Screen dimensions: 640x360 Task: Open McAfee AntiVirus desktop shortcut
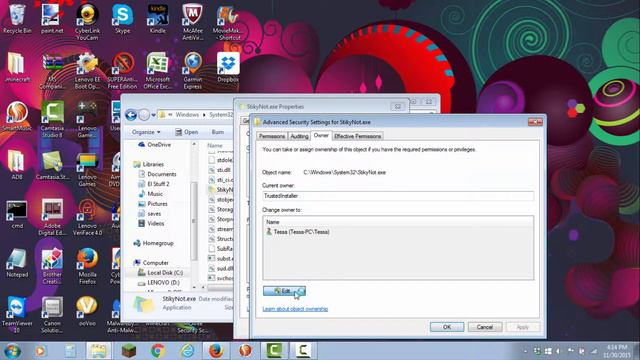coord(193,22)
